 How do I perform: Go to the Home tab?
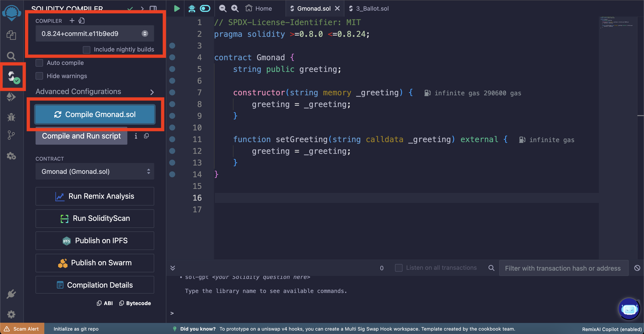click(x=259, y=8)
